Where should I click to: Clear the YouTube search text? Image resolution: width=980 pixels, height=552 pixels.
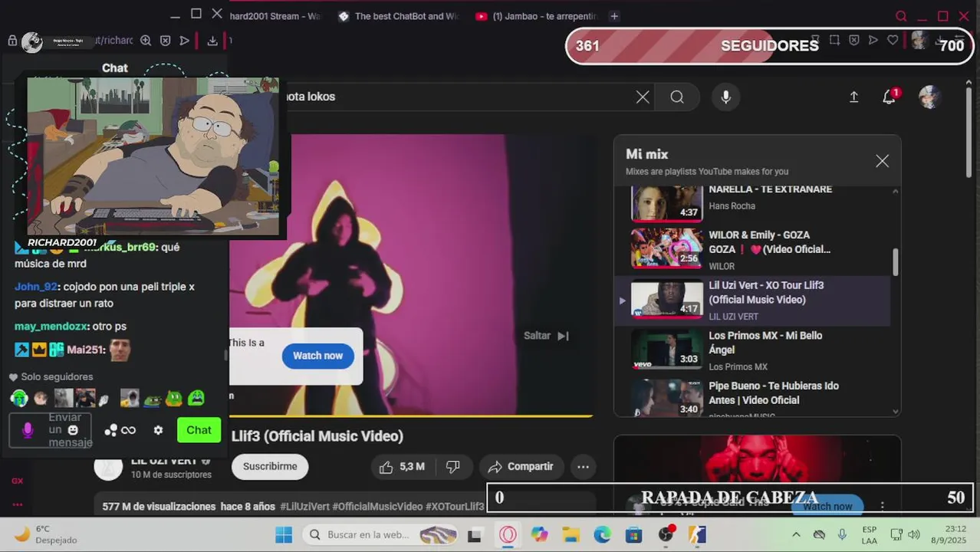(x=643, y=97)
